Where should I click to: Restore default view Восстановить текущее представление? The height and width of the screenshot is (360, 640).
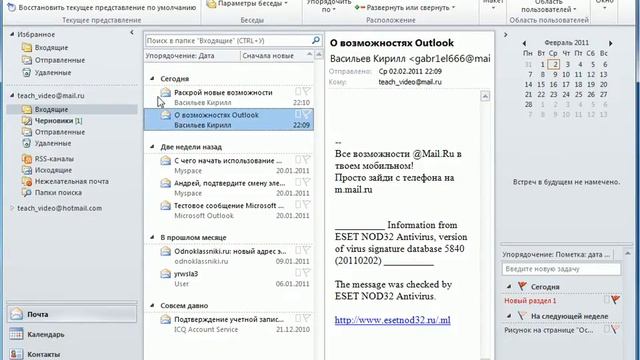click(x=102, y=8)
